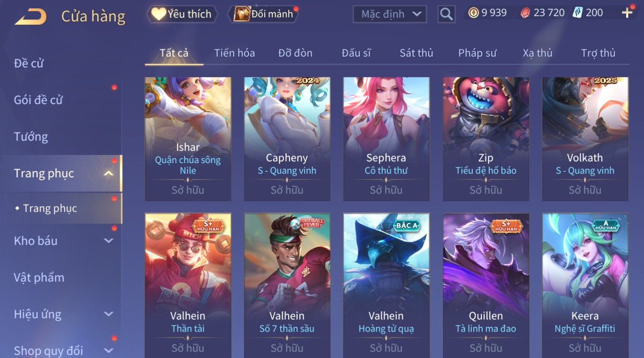Switch to the Tiến hóa tab

(234, 53)
